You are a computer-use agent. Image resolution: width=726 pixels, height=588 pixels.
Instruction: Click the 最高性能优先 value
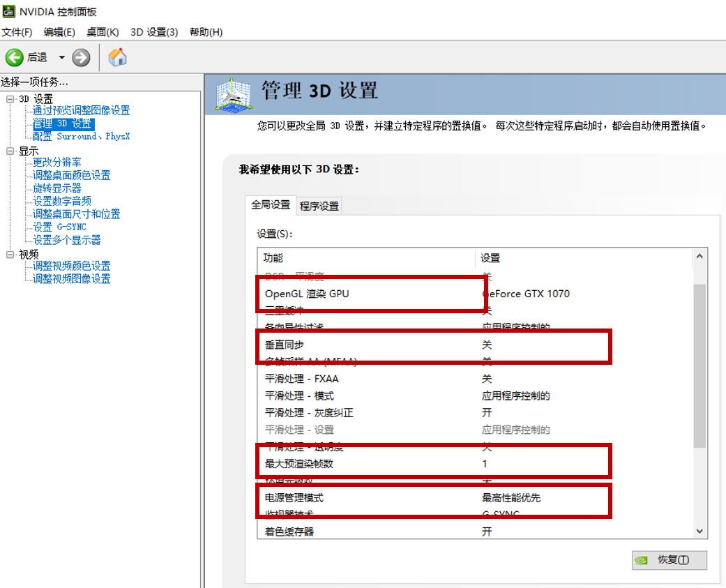tap(511, 498)
